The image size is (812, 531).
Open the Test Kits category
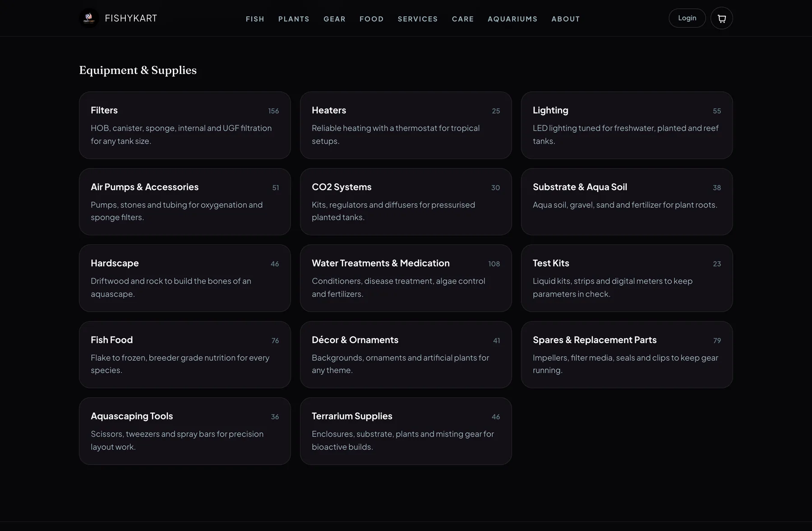point(627,278)
